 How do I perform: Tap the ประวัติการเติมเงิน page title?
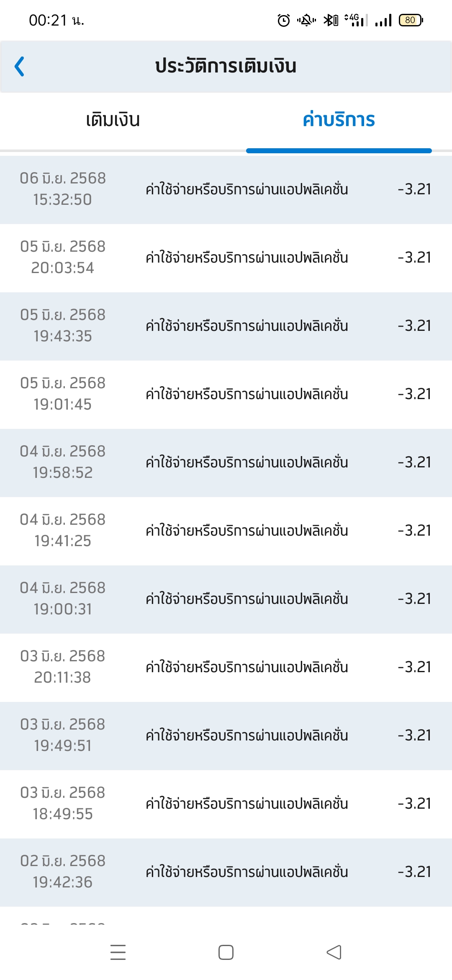click(226, 66)
